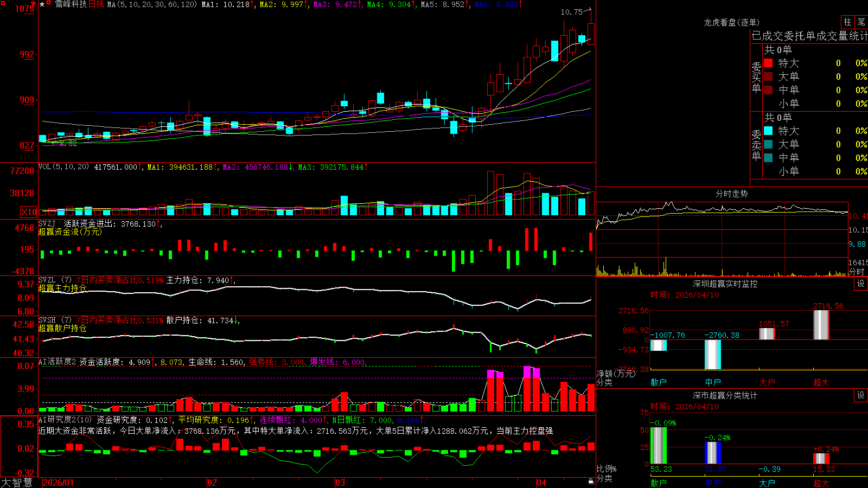Click the 已成交委托单成交量统计 header
Screen dimensions: 868x488
[809, 36]
